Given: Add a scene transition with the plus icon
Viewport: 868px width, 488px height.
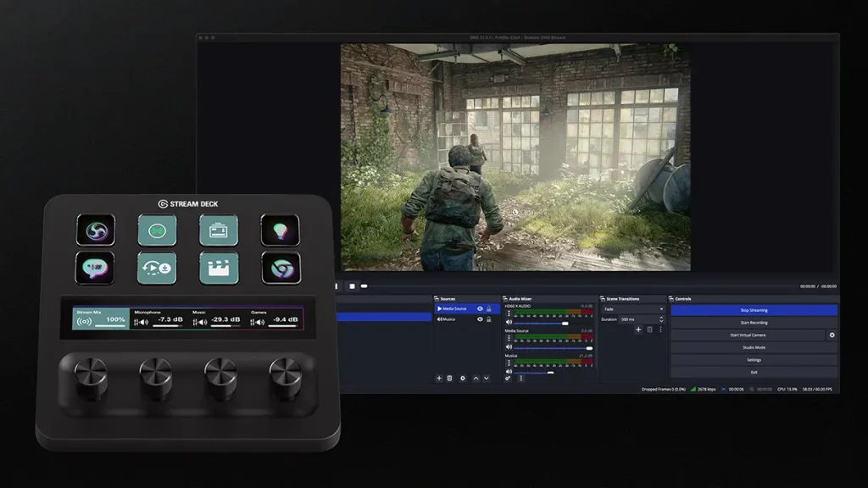Looking at the screenshot, I should 638,330.
